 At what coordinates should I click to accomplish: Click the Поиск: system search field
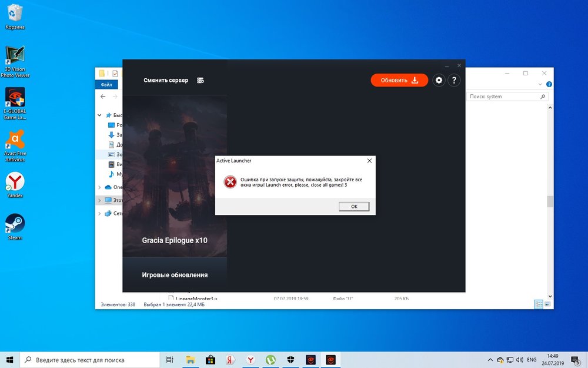click(x=503, y=97)
